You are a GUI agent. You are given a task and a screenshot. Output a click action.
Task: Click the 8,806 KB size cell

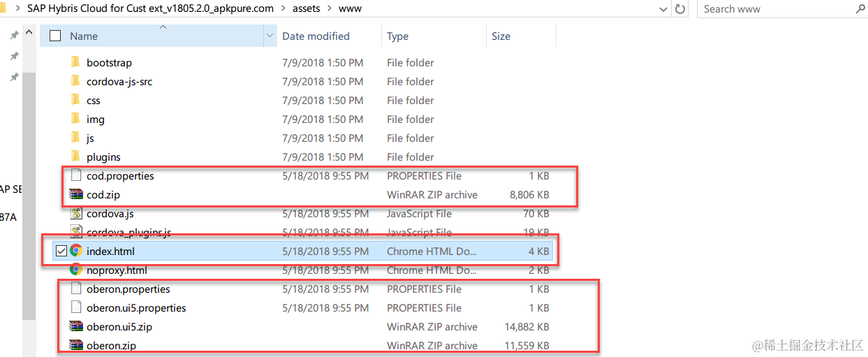coord(529,194)
